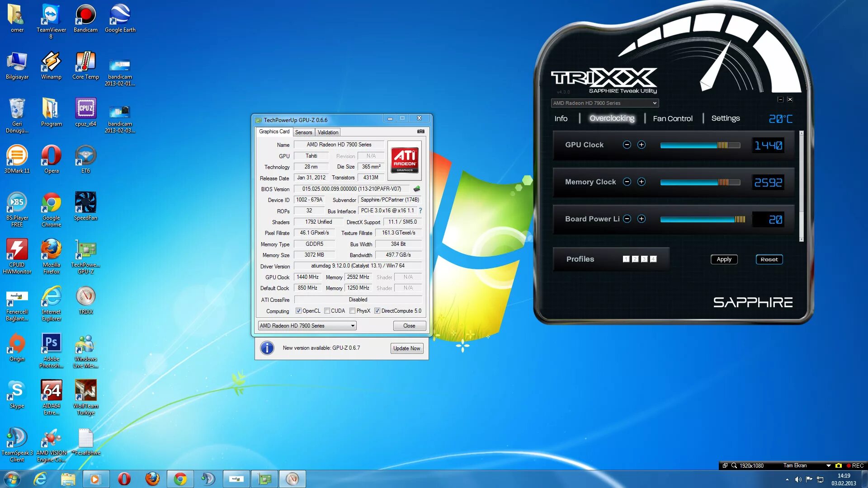
Task: Select profile slot 3 in TRIXX
Action: coord(644,259)
